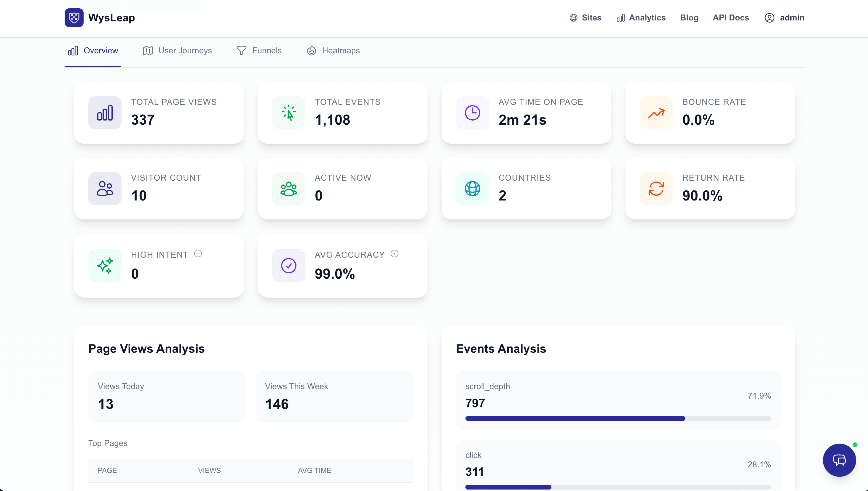Click the Countries globe icon

[x=472, y=189]
